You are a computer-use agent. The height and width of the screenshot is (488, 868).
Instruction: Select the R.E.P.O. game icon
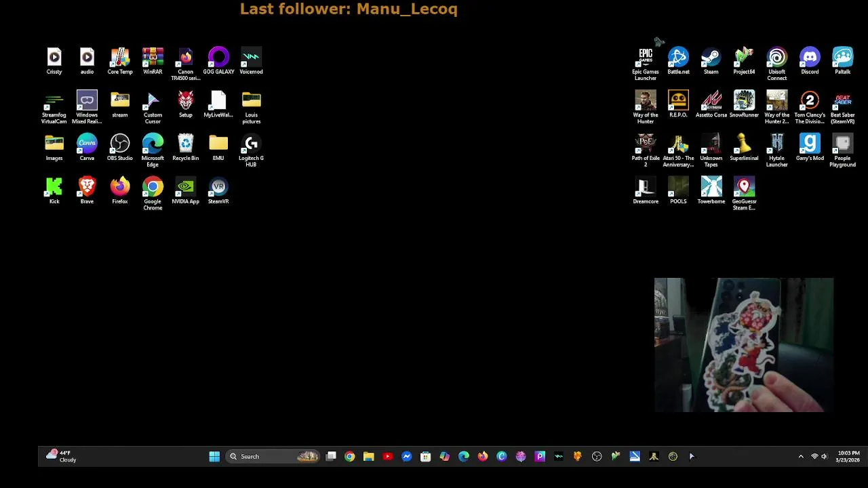678,104
